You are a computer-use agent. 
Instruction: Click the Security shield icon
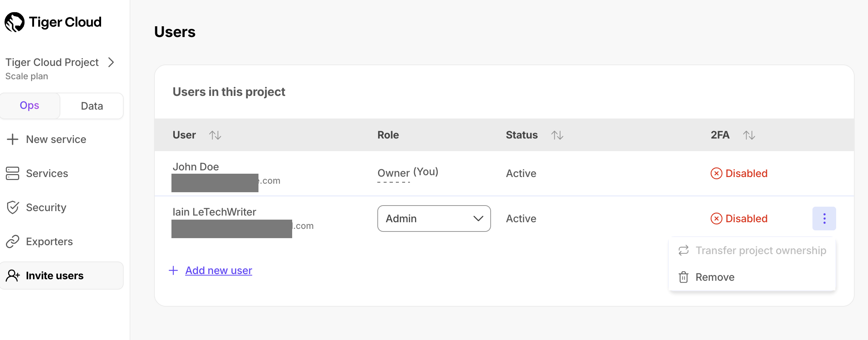pyautogui.click(x=13, y=207)
